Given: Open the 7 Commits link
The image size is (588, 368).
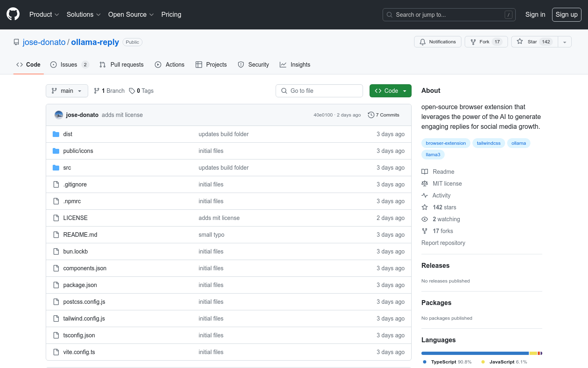Looking at the screenshot, I should [383, 115].
